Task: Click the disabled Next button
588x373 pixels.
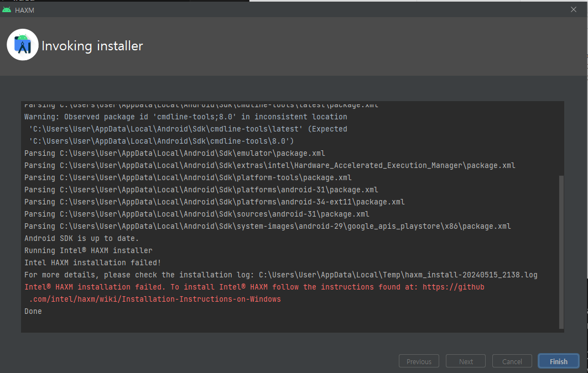Action: (x=466, y=361)
